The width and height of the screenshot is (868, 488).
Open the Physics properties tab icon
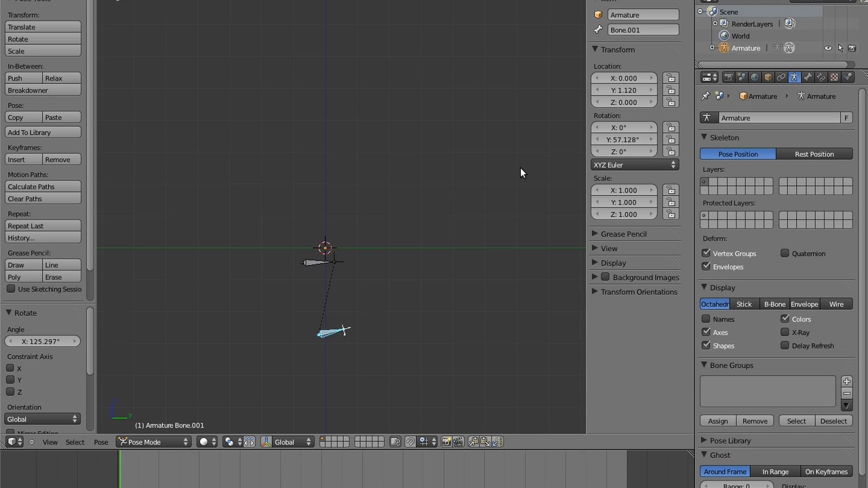pyautogui.click(x=848, y=77)
